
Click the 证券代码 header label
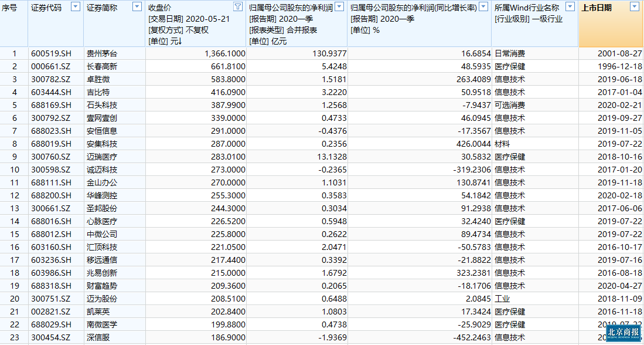click(46, 8)
